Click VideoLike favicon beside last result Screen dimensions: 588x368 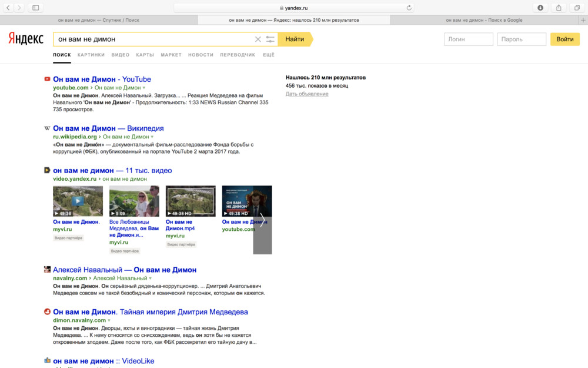pos(47,360)
